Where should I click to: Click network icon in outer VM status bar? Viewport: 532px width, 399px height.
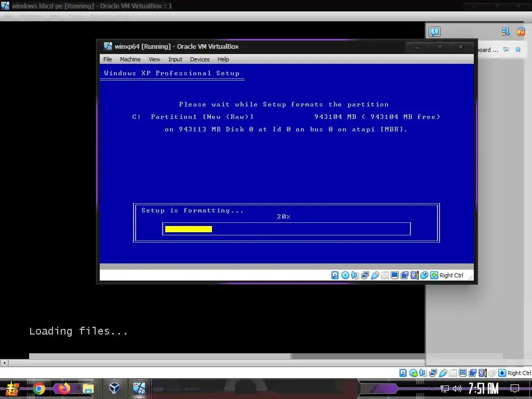click(x=433, y=373)
